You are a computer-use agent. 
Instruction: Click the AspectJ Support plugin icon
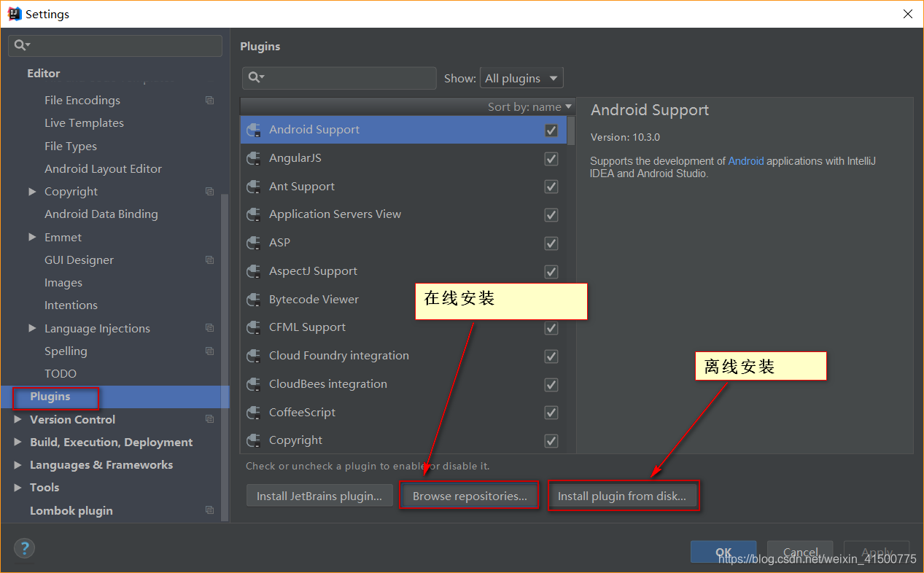(x=254, y=271)
